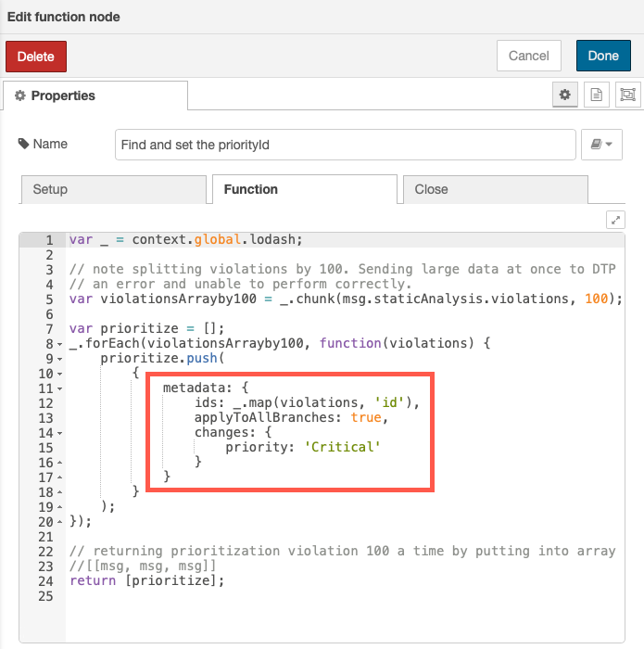Focus the Name input field
The width and height of the screenshot is (644, 649).
(346, 145)
